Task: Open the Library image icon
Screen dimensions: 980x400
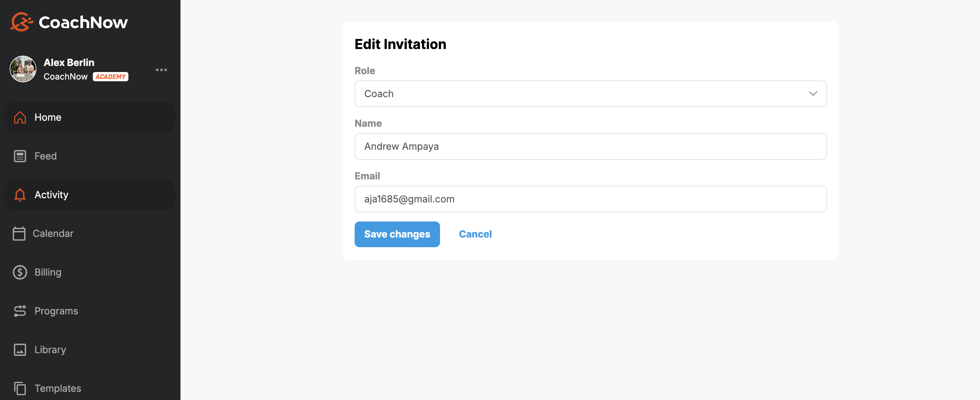Action: pos(19,350)
